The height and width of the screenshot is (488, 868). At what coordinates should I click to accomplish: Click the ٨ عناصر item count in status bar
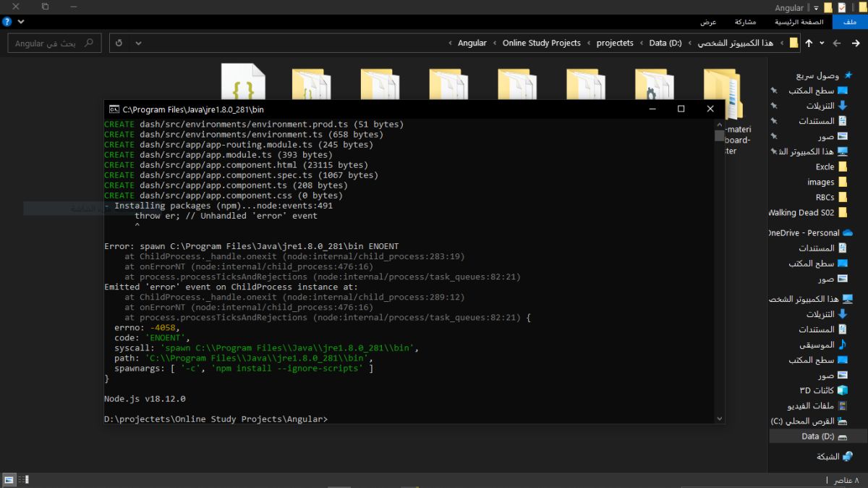pyautogui.click(x=847, y=480)
